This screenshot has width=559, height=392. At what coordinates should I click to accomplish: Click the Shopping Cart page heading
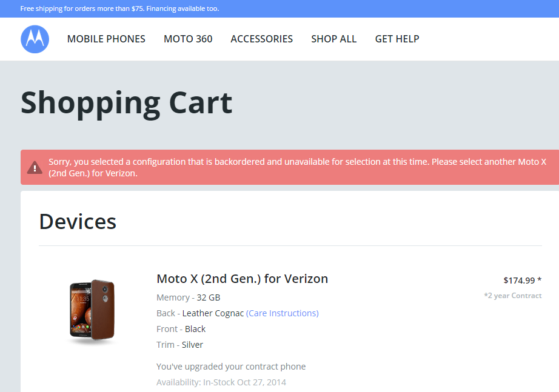coord(126,102)
